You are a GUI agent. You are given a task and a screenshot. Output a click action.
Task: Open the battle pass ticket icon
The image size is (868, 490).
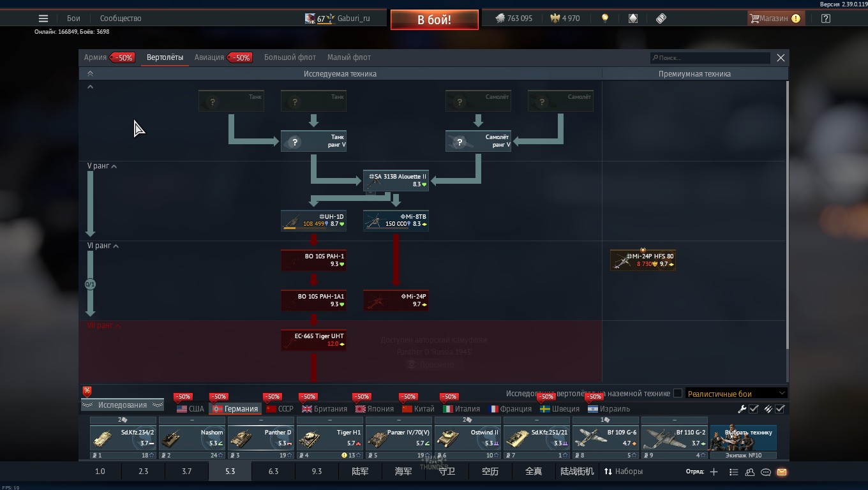pos(661,19)
